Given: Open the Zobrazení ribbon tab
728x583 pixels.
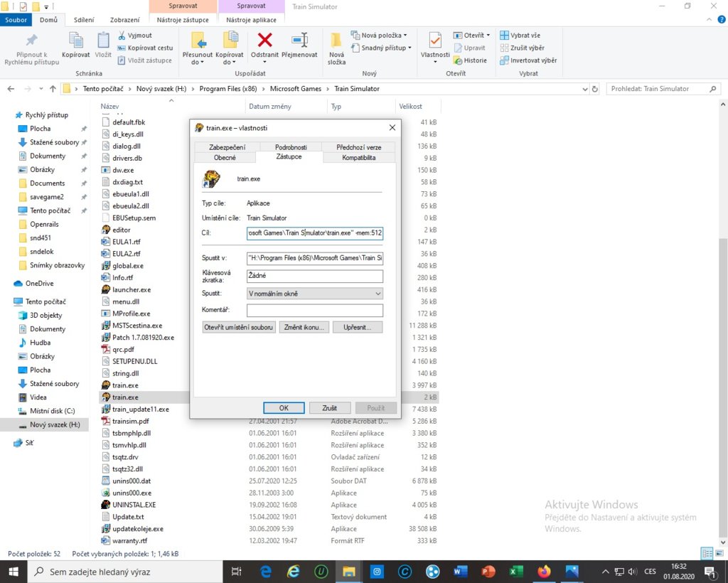Looking at the screenshot, I should tap(124, 20).
